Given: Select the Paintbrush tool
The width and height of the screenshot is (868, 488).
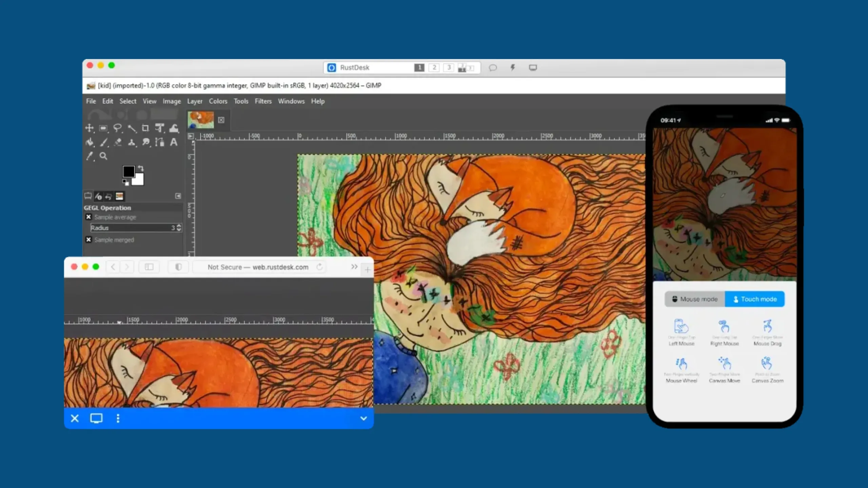Looking at the screenshot, I should coord(103,142).
